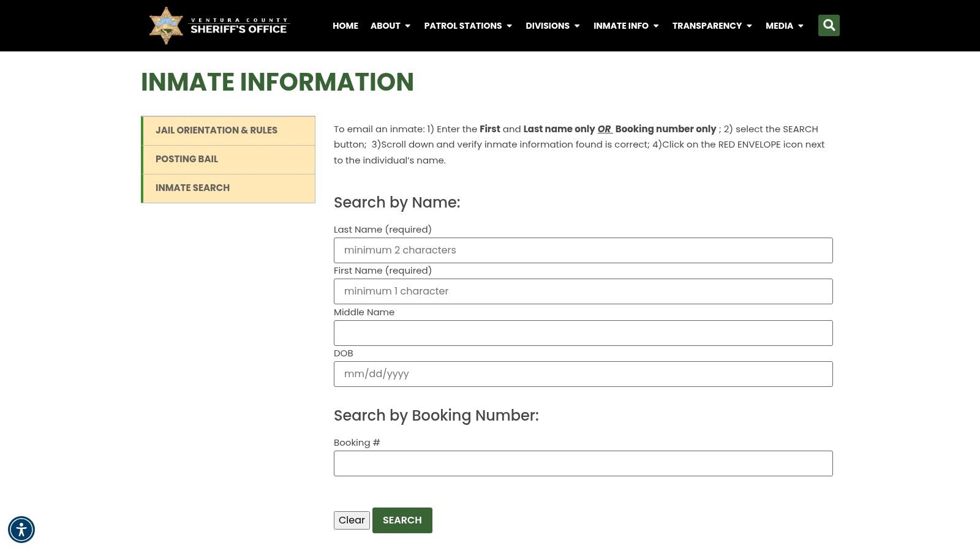Click the 'Search by Name:' heading
Screen dimensions: 980x551
[x=397, y=203]
